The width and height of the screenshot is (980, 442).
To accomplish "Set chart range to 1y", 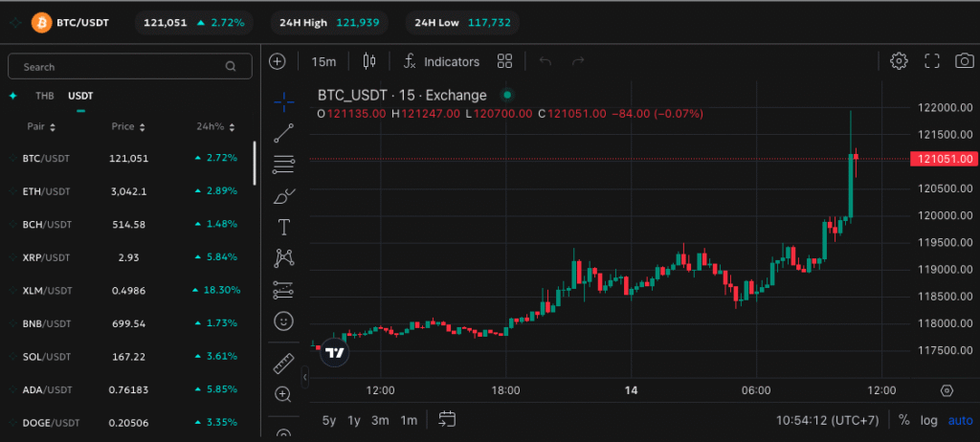I will 354,420.
